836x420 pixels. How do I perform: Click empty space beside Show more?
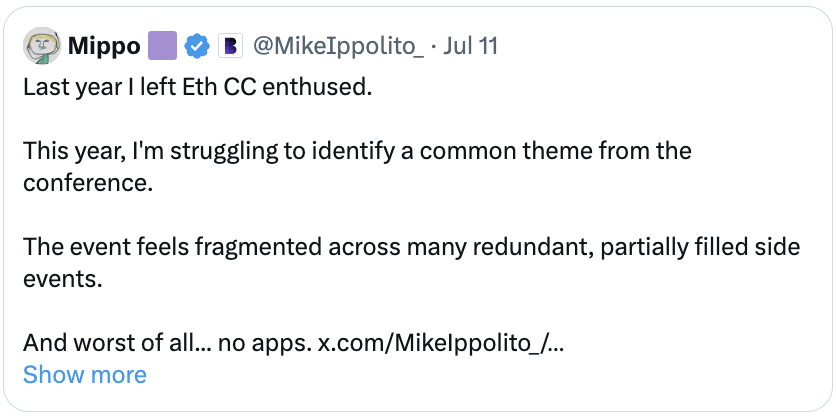(x=480, y=375)
